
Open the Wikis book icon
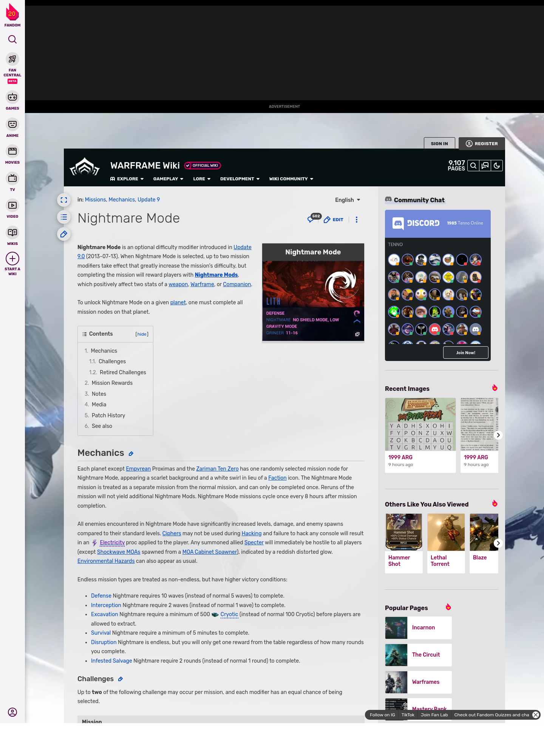pos(12,232)
